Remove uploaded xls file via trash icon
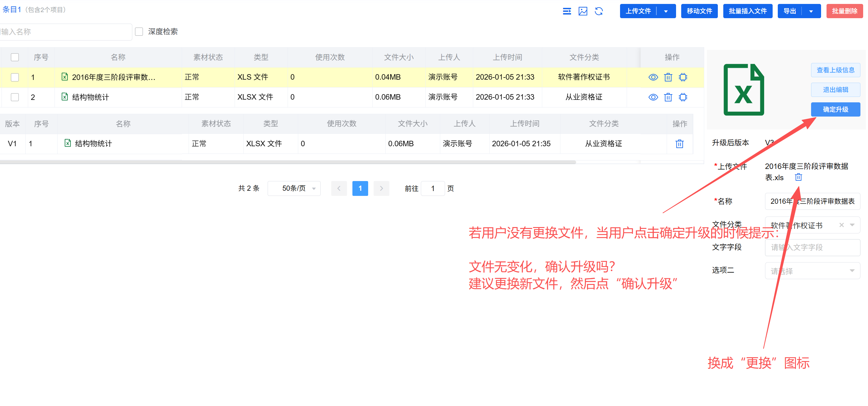868x406 pixels. (798, 177)
